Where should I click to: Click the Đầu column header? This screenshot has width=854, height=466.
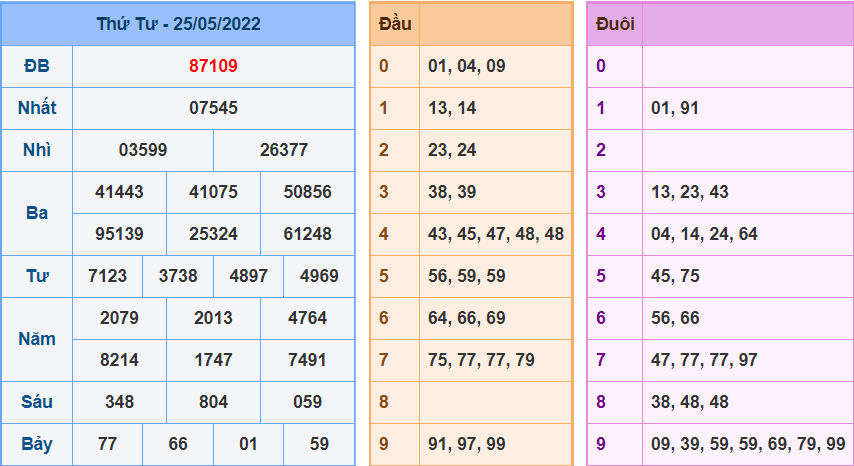coord(395,24)
